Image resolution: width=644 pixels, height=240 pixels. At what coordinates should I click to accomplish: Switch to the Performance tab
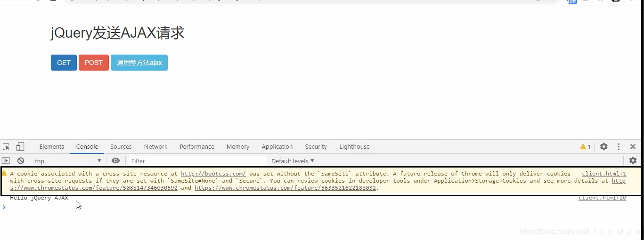(x=197, y=147)
